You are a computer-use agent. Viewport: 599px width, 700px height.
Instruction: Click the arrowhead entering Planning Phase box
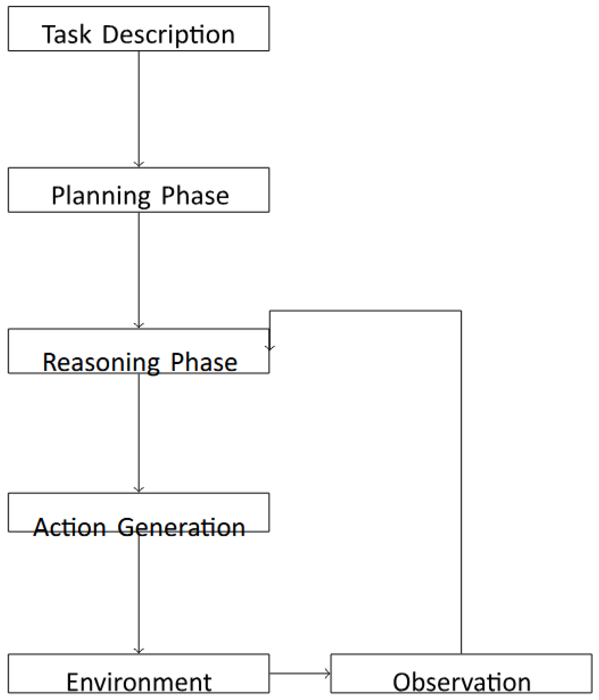point(139,165)
